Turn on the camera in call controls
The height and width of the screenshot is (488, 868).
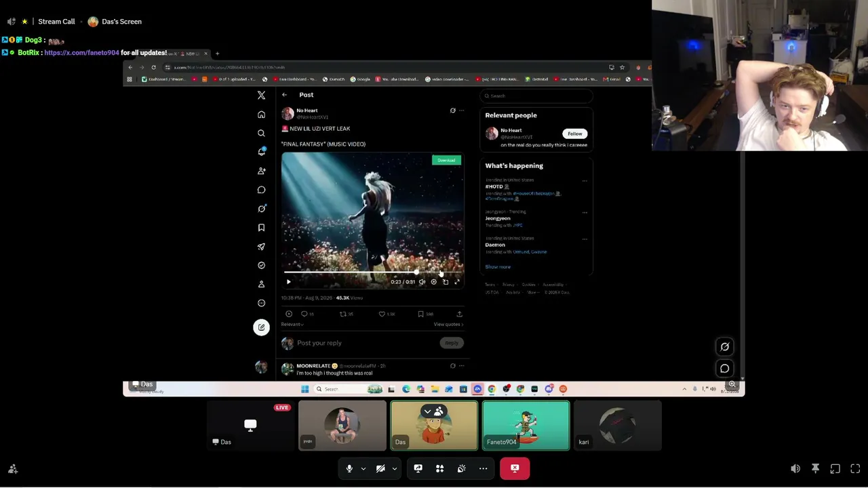click(380, 468)
